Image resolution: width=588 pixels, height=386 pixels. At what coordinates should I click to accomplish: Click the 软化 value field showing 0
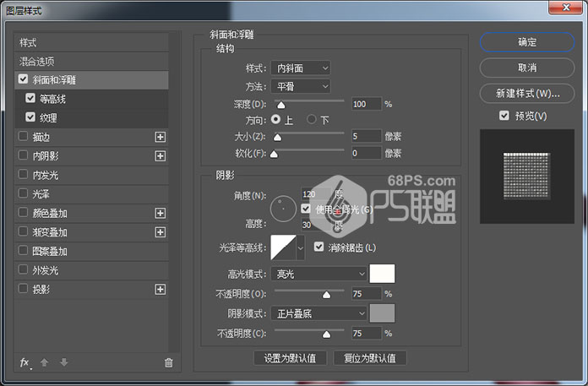pos(367,153)
